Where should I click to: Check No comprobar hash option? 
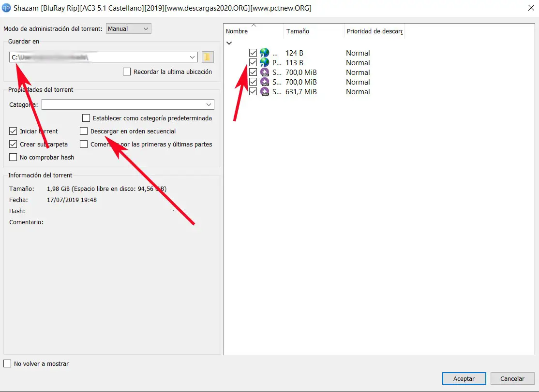tap(13, 157)
